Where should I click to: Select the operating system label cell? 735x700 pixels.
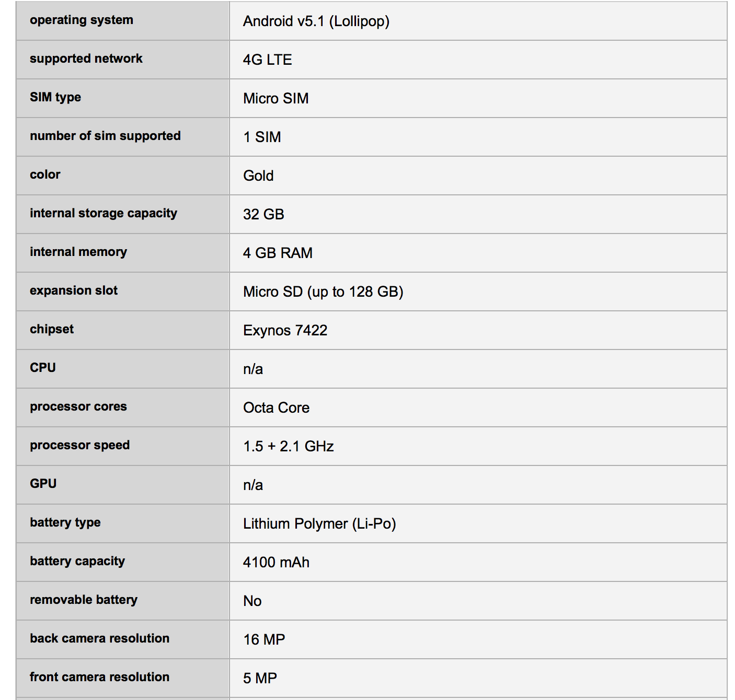coord(82,20)
